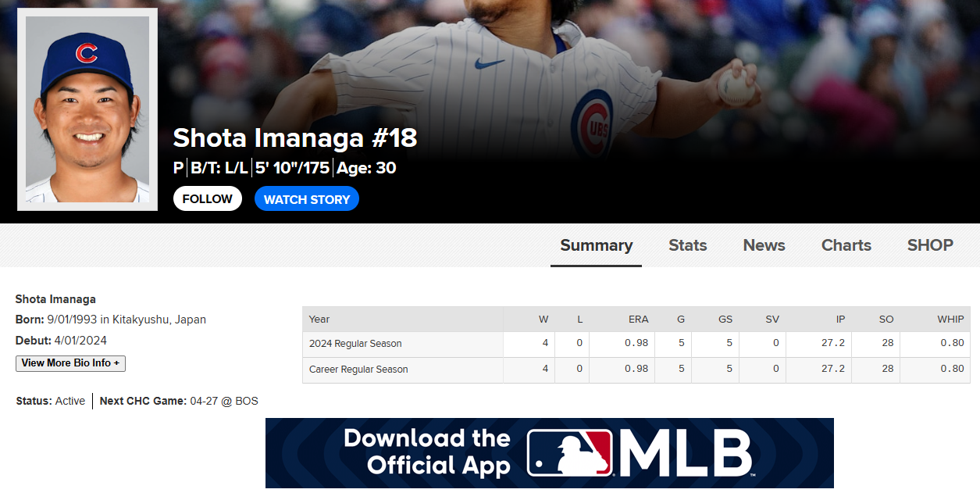
Task: Switch to the Stats tab
Action: coord(687,245)
